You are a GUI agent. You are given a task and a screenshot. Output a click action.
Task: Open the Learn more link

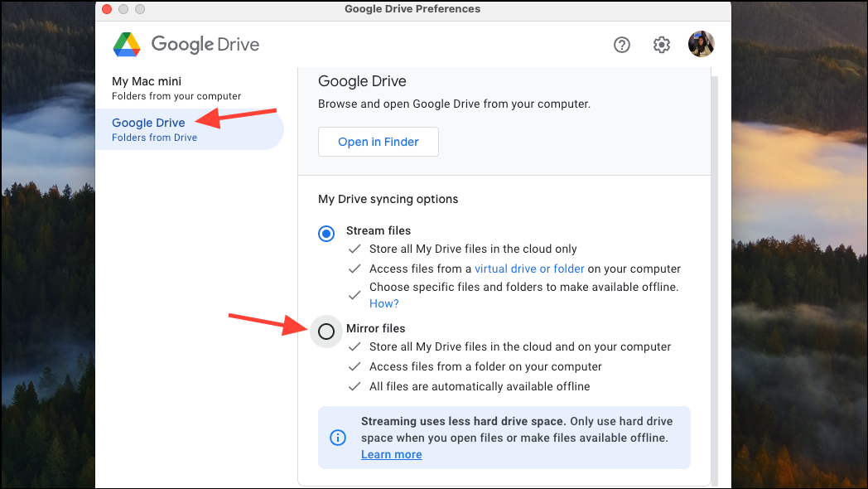(392, 455)
